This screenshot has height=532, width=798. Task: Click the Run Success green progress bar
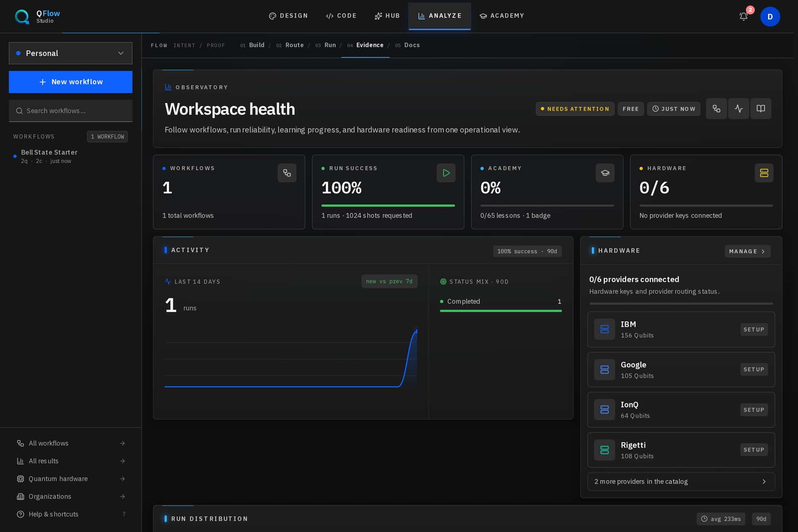pos(388,205)
